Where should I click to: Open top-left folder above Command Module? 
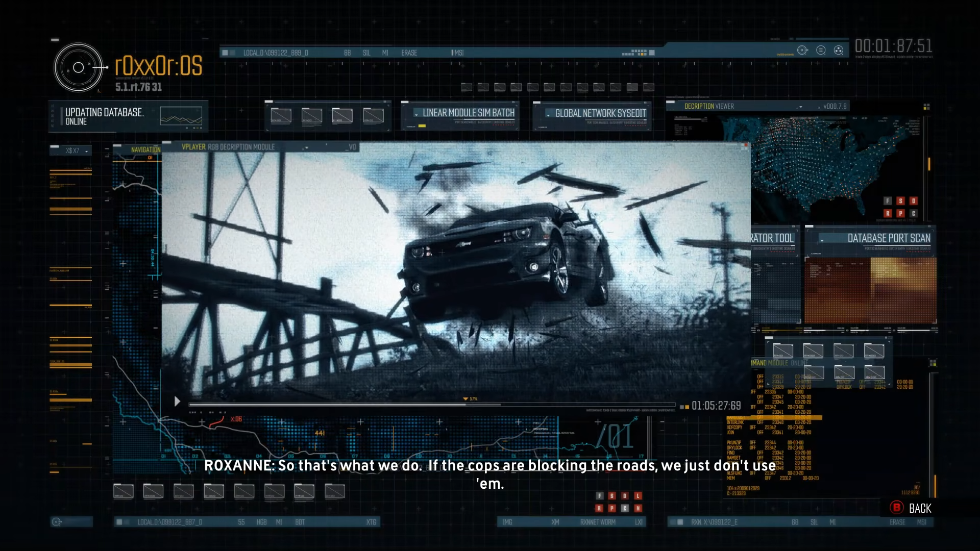tap(783, 351)
